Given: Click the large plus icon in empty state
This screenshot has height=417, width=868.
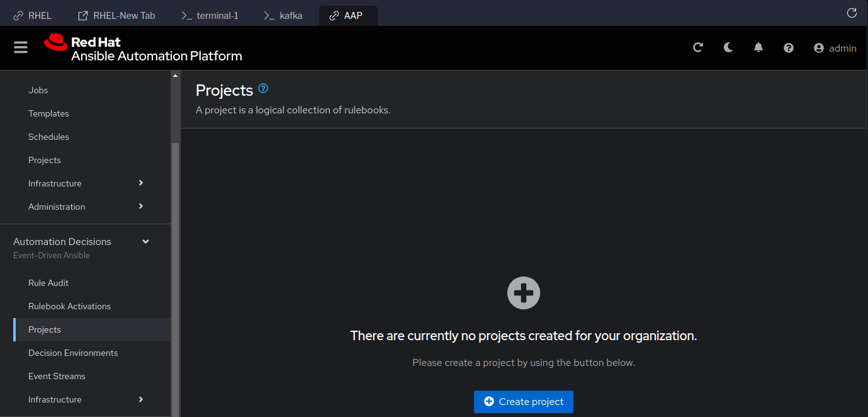Looking at the screenshot, I should point(524,293).
